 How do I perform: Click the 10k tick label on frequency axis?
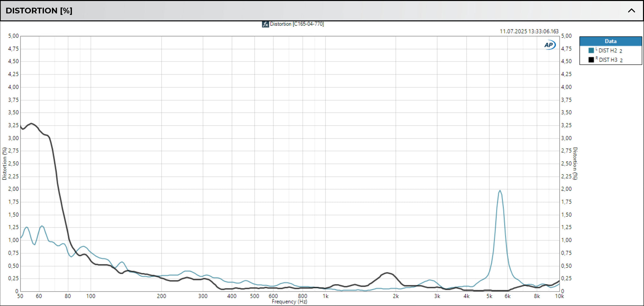coord(559,296)
